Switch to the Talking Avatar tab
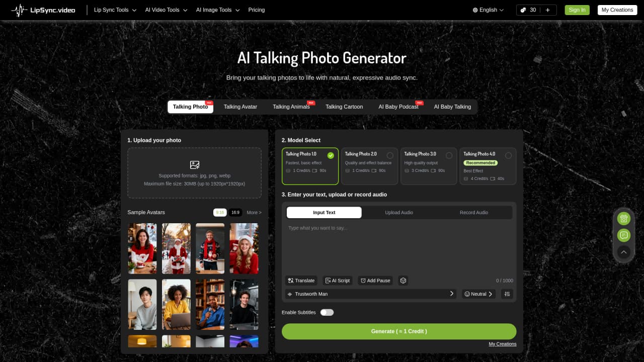The width and height of the screenshot is (644, 362). click(x=240, y=107)
